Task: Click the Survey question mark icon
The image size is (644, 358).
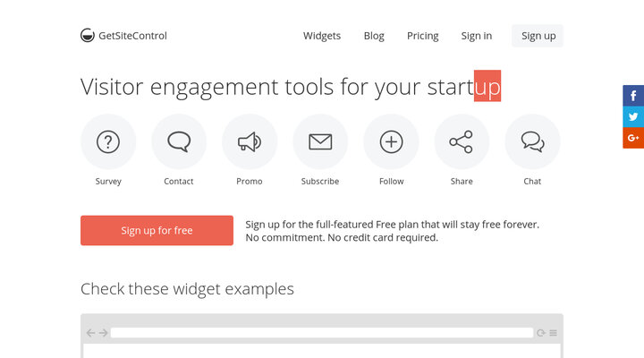Action: click(x=108, y=141)
